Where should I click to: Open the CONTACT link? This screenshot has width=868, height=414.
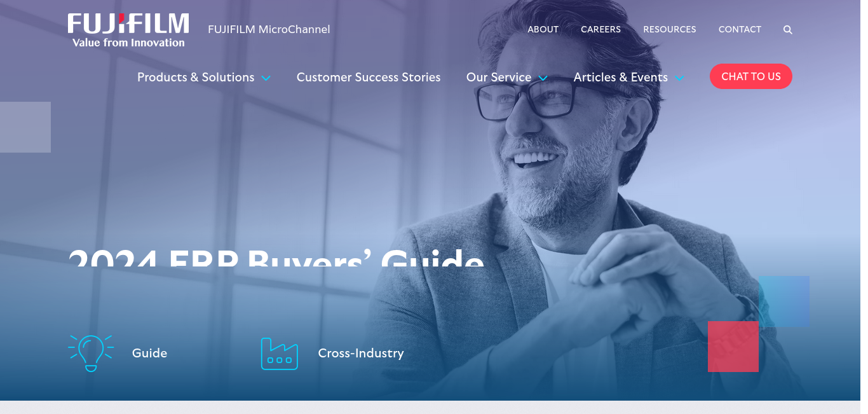click(x=740, y=29)
